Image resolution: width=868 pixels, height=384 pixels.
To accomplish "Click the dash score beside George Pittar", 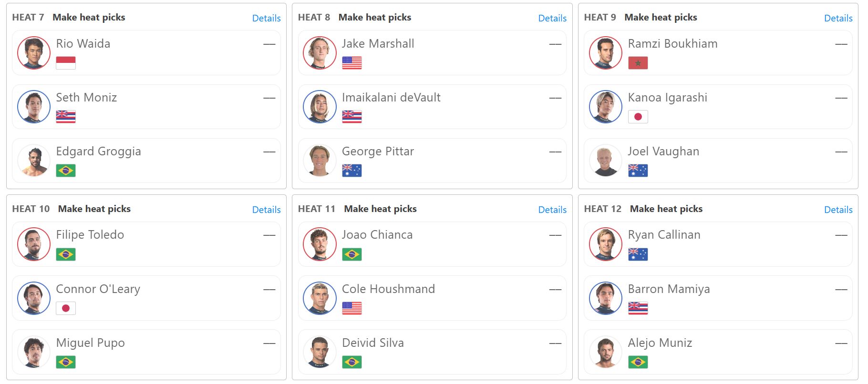I will pyautogui.click(x=555, y=152).
